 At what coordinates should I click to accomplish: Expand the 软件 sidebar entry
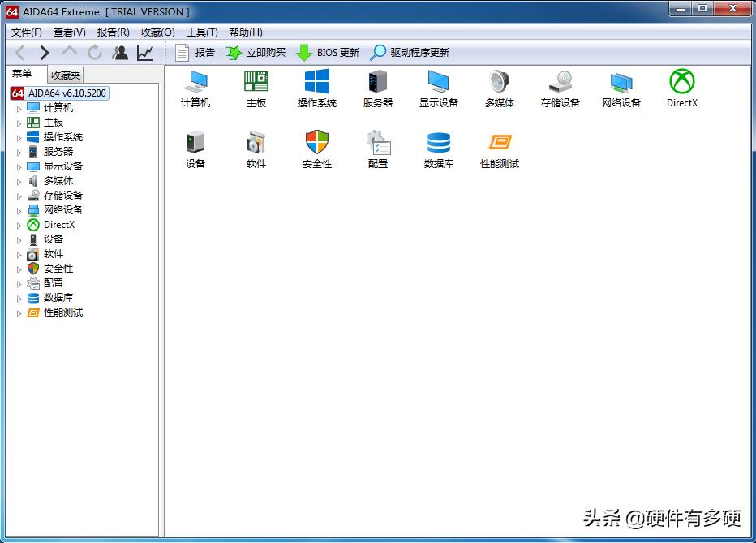tap(19, 253)
